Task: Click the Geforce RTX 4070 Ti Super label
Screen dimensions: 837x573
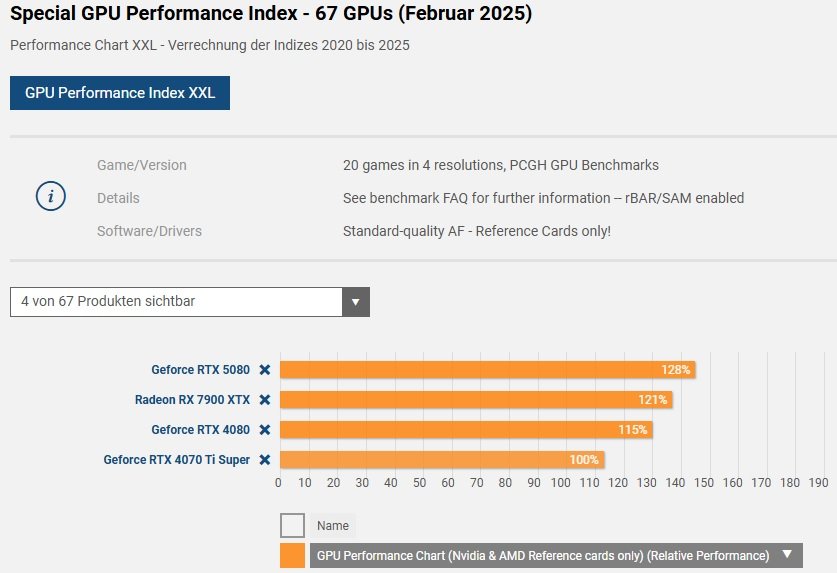Action: (x=177, y=459)
